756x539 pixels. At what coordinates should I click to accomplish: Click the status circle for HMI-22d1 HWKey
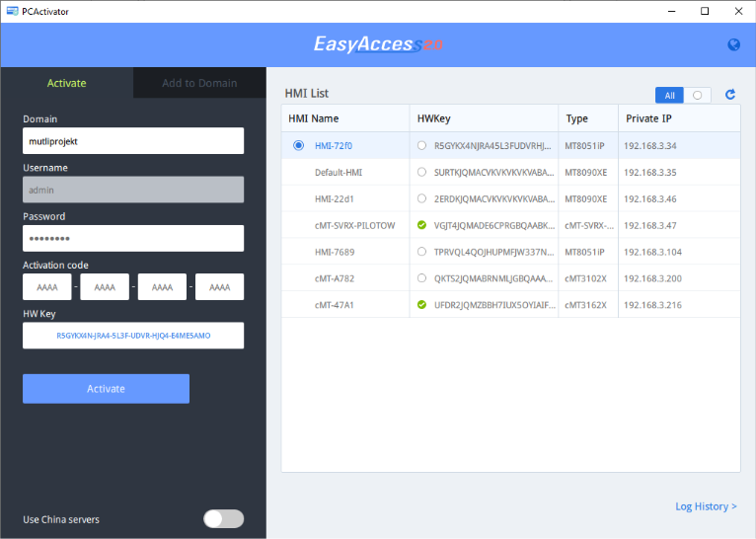pyautogui.click(x=421, y=198)
